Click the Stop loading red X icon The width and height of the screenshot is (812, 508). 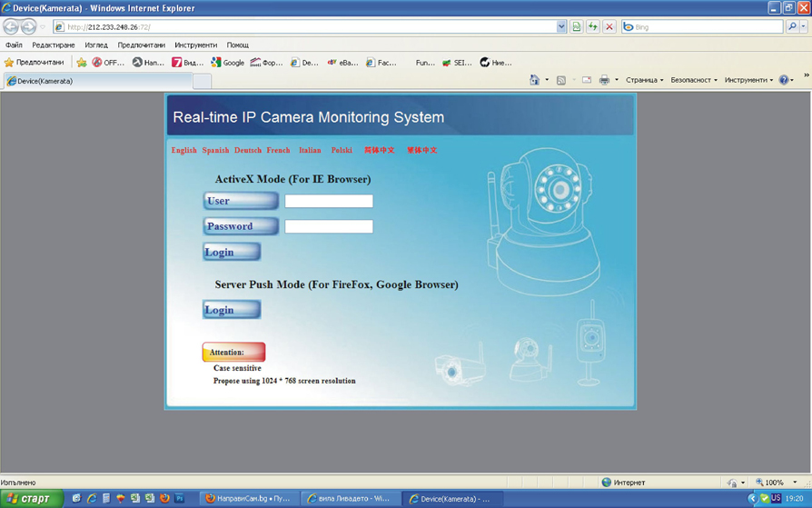pos(609,27)
